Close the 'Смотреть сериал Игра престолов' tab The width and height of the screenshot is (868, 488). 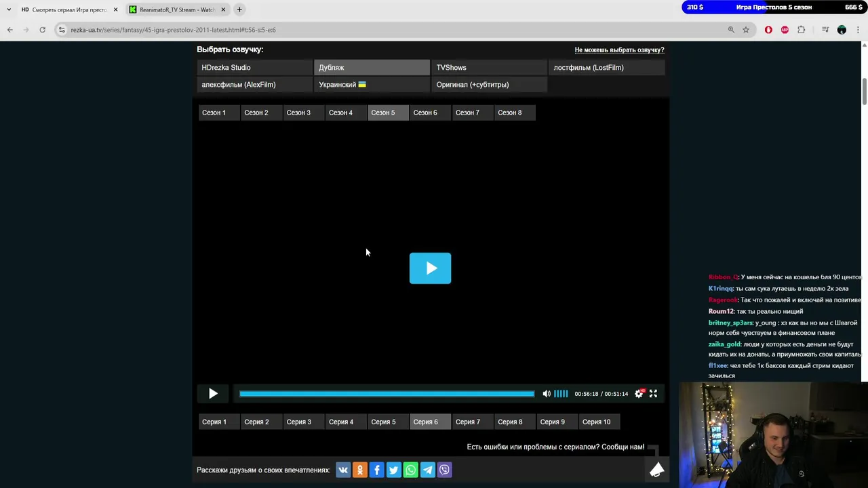115,9
